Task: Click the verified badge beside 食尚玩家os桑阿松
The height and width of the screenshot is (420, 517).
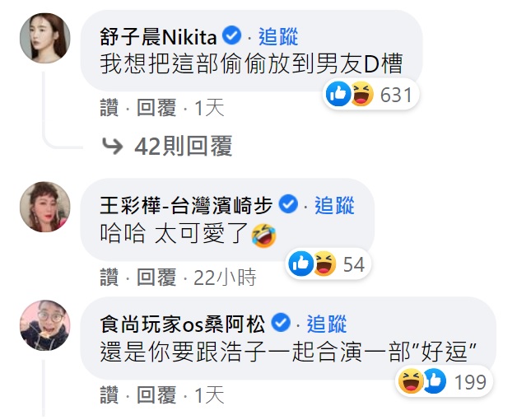Action: point(281,323)
